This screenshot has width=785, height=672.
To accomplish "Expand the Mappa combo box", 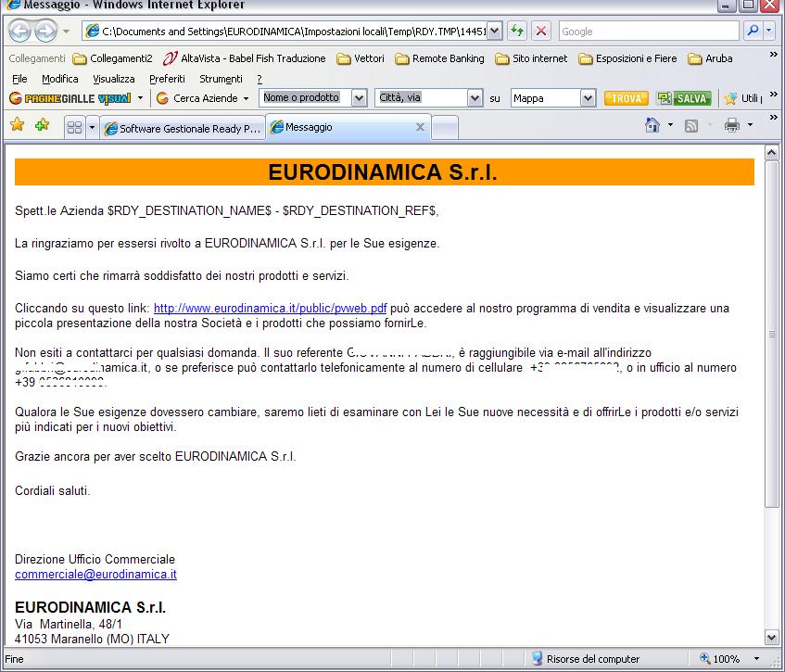I will [x=588, y=98].
